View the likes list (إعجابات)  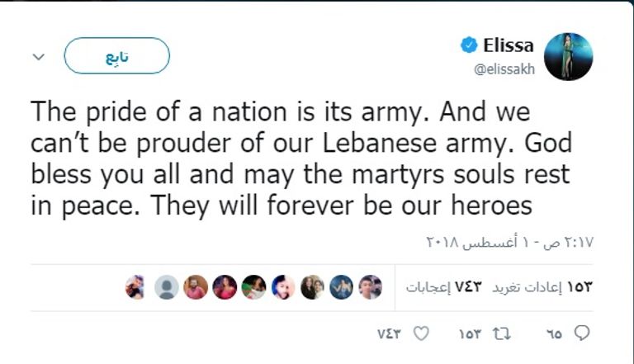(x=440, y=287)
